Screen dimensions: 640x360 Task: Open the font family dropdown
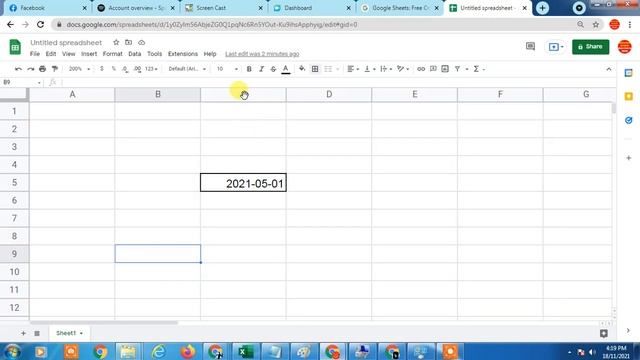(x=187, y=69)
